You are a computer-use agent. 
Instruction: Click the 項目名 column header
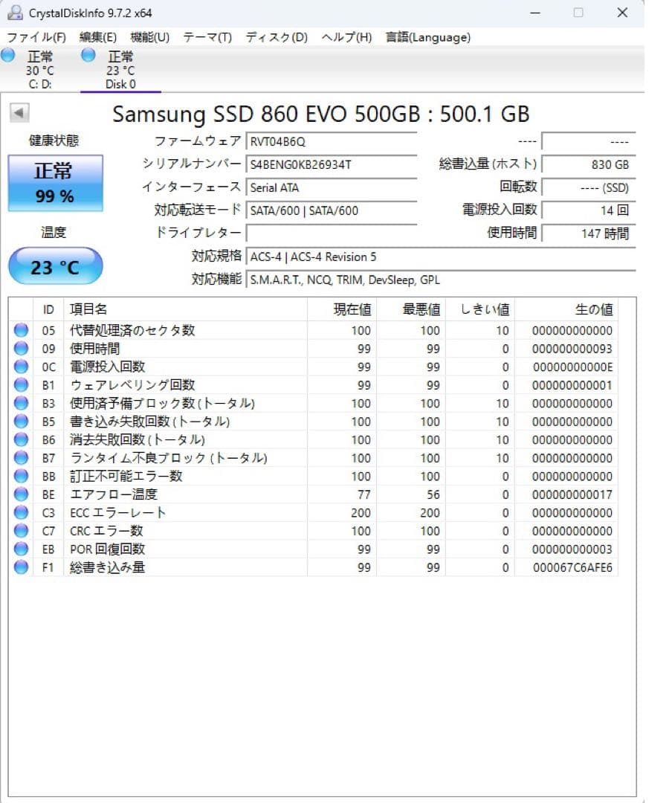185,309
